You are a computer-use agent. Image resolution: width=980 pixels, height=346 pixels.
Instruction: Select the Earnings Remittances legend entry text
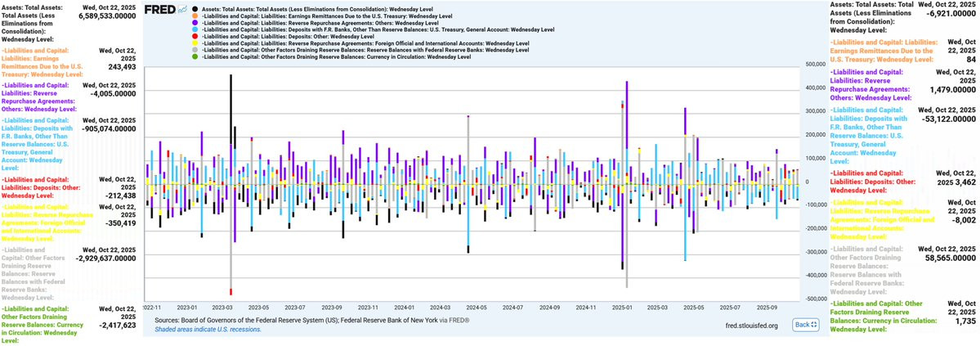tap(328, 16)
